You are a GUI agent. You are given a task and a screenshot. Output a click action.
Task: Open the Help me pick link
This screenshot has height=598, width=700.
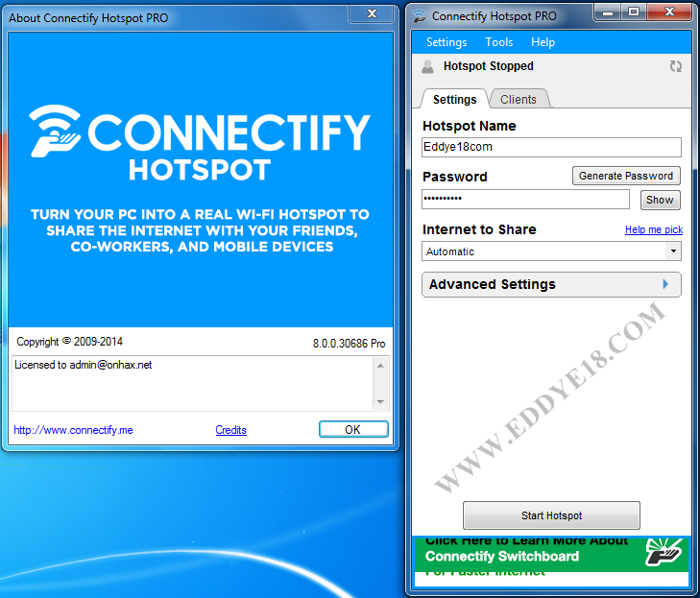coord(654,229)
